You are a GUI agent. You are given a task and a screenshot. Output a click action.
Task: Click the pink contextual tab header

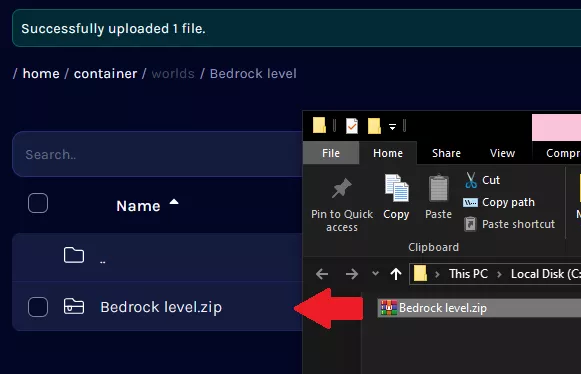pyautogui.click(x=557, y=127)
